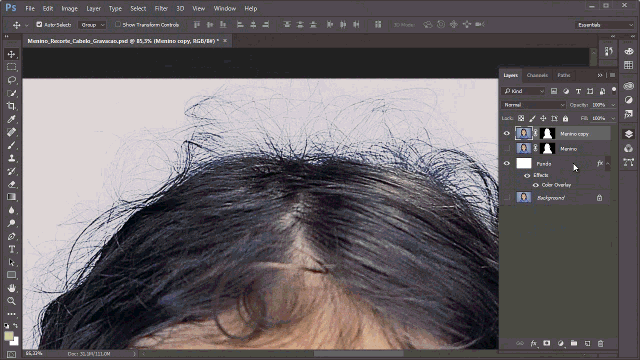Viewport: 640px width, 360px height.
Task: Toggle visibility of Effects
Action: (x=527, y=176)
